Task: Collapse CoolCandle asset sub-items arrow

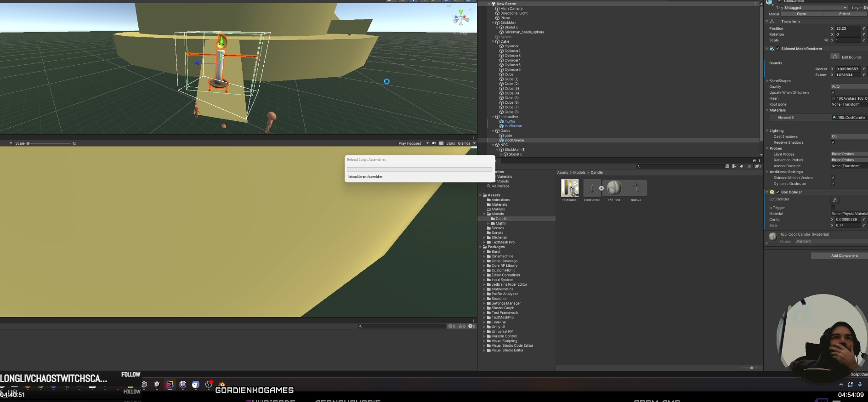Action: pyautogui.click(x=601, y=188)
